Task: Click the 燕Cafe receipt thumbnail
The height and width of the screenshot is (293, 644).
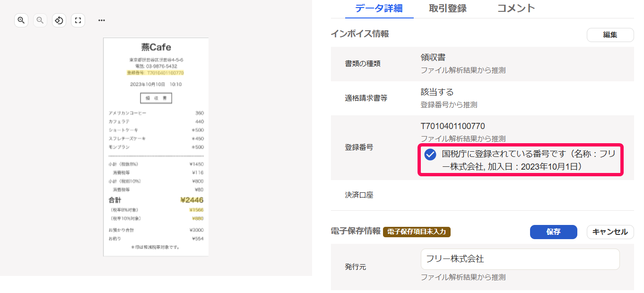Action: point(156,147)
